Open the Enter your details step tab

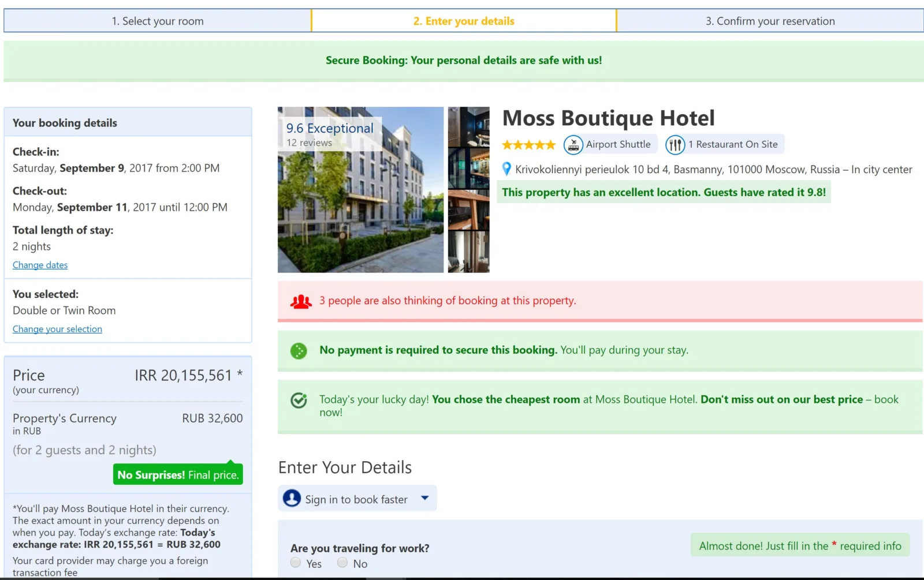[464, 21]
